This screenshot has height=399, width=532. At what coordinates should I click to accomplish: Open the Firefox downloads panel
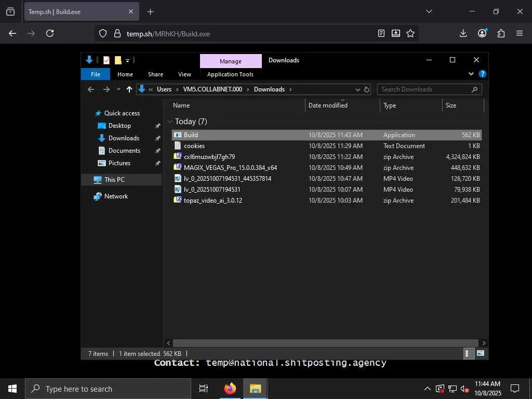[x=463, y=33]
